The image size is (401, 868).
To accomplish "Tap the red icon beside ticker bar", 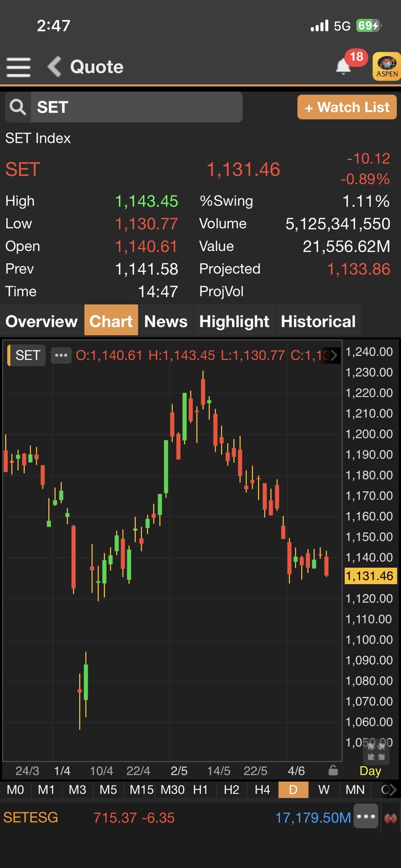I will point(391,818).
